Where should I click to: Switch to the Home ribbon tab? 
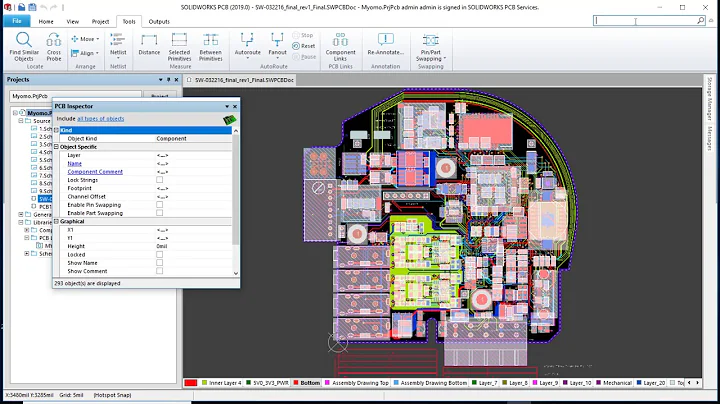(x=46, y=22)
